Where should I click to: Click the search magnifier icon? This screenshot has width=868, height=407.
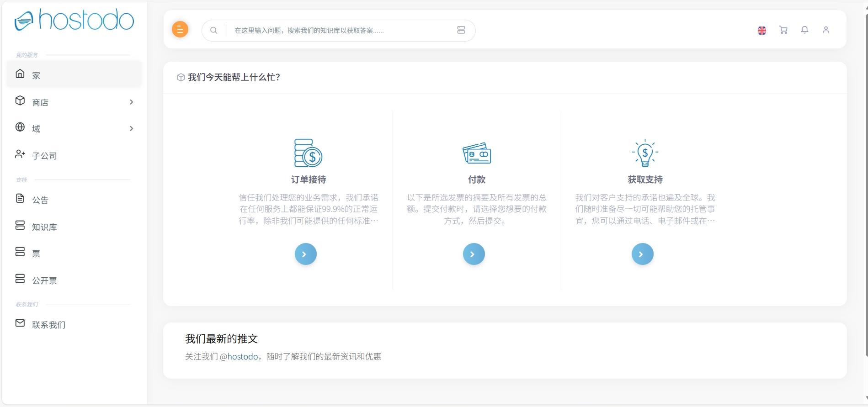pos(213,31)
